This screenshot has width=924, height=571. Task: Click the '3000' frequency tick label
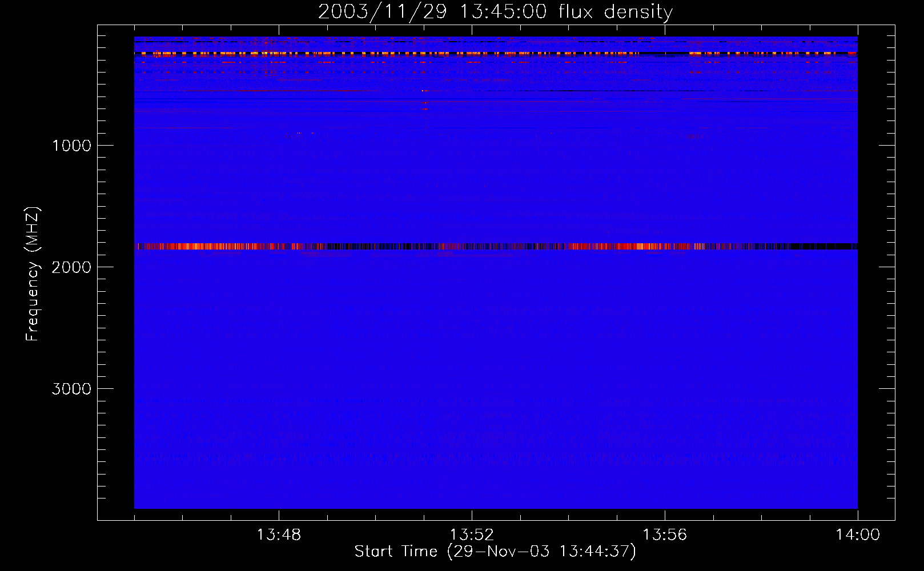71,389
